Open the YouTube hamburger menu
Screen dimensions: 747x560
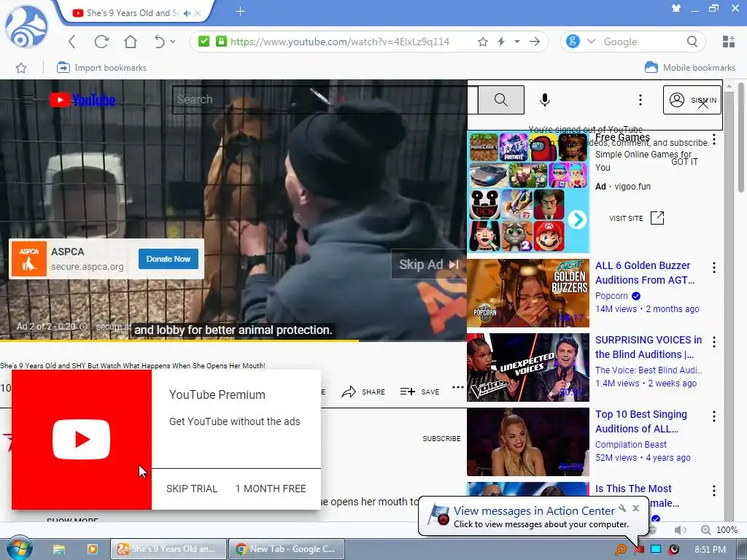click(x=26, y=100)
